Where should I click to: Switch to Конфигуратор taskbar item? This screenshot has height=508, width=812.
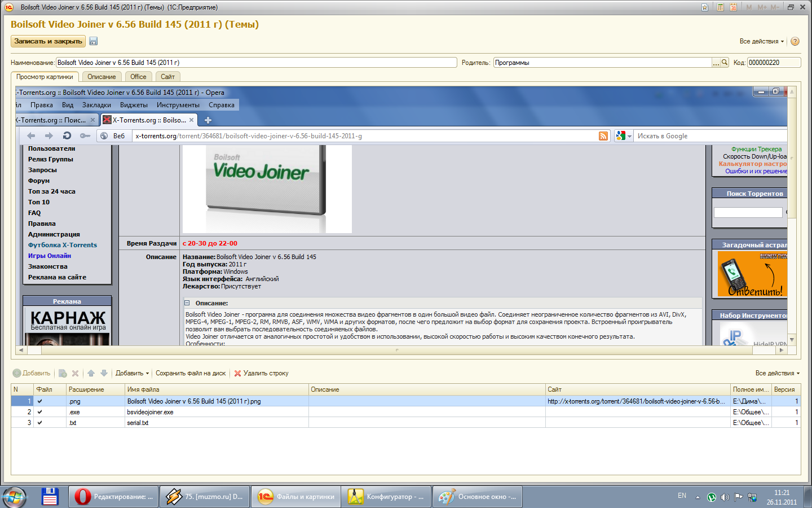click(387, 497)
